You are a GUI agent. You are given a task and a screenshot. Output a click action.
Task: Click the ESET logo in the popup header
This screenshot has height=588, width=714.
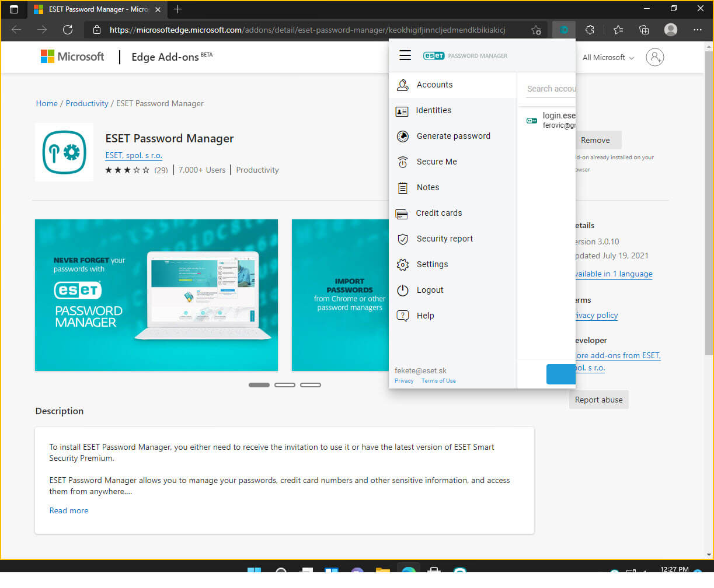[x=434, y=56]
